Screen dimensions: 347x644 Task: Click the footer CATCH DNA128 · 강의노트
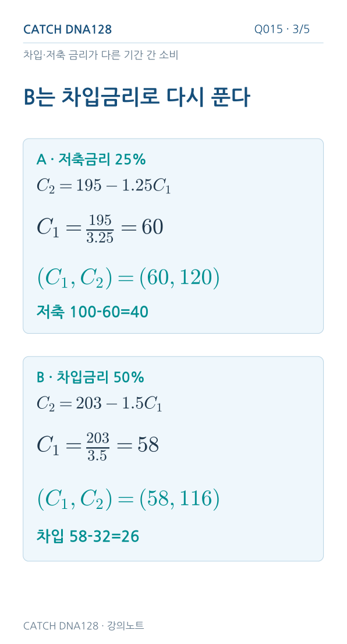pyautogui.click(x=84, y=625)
